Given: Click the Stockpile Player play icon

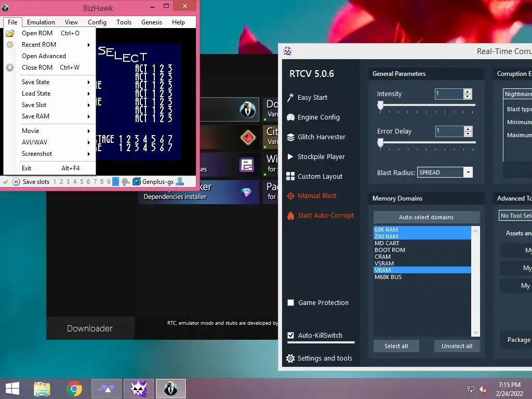Looking at the screenshot, I should tap(290, 157).
